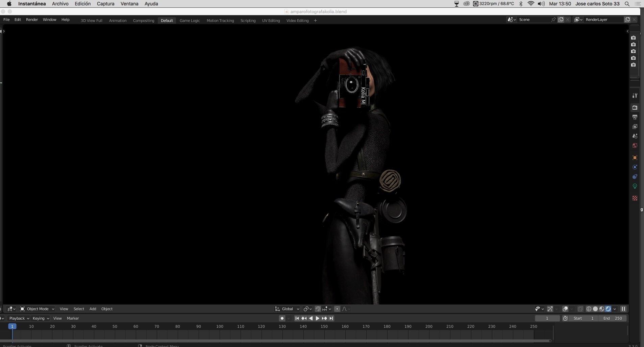Open the orange Object properties tab
The image size is (644, 347).
[635, 158]
